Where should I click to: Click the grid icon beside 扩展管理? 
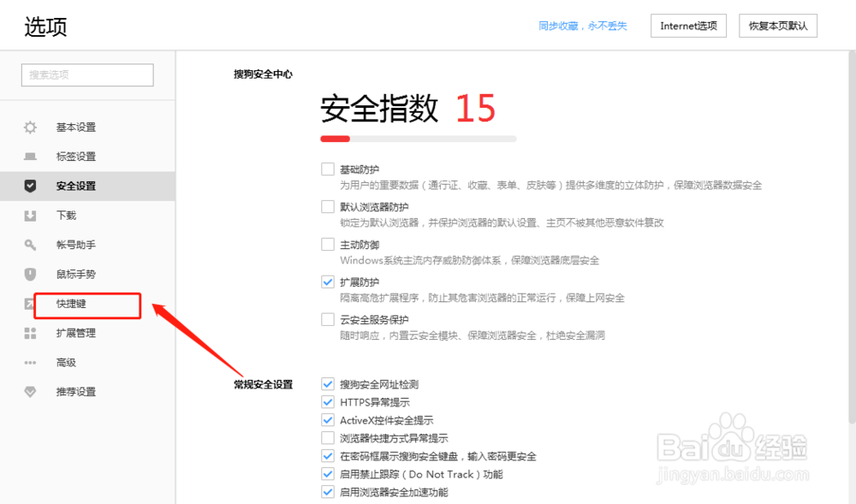click(x=30, y=333)
